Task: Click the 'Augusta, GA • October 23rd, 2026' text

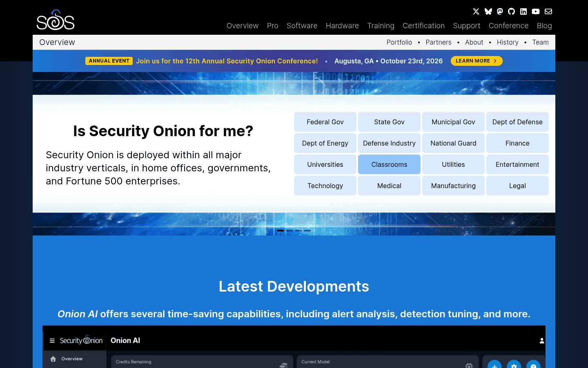Action: pyautogui.click(x=388, y=61)
